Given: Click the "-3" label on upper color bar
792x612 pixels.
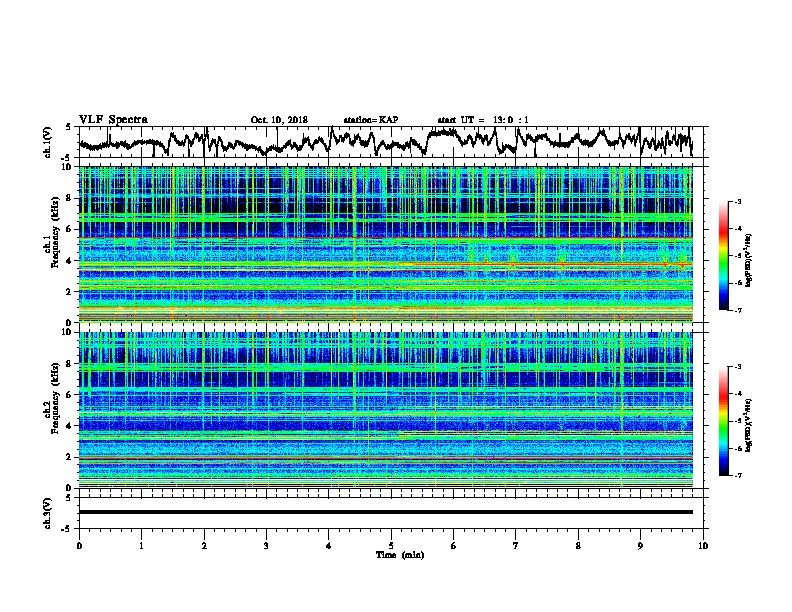Looking at the screenshot, I should pos(738,201).
